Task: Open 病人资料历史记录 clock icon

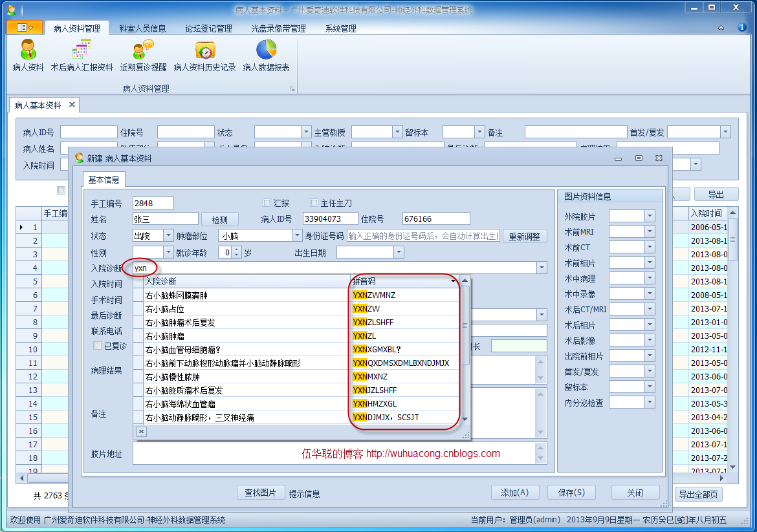Action: pos(205,50)
